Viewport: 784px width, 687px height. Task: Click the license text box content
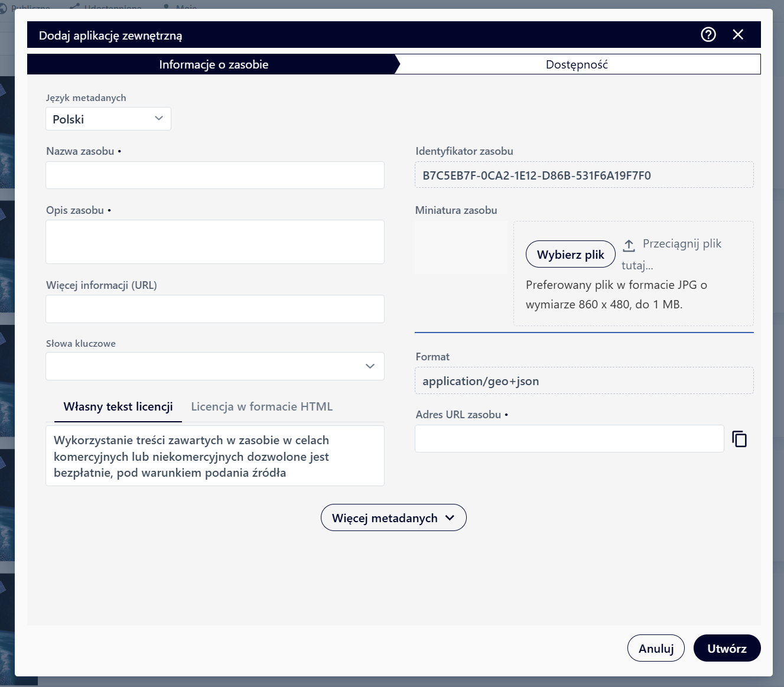coord(215,456)
